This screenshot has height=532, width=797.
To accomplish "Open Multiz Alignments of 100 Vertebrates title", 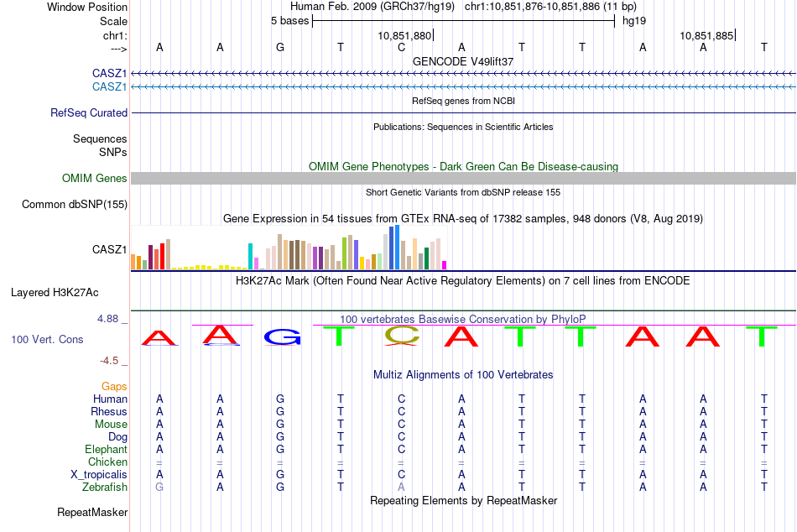I will point(463,375).
